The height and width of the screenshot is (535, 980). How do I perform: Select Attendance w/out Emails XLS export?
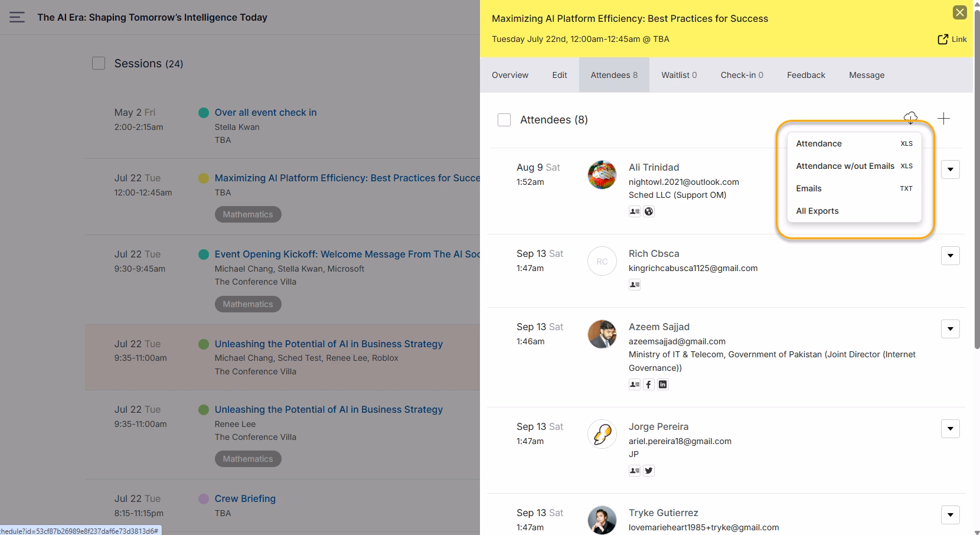coord(854,166)
